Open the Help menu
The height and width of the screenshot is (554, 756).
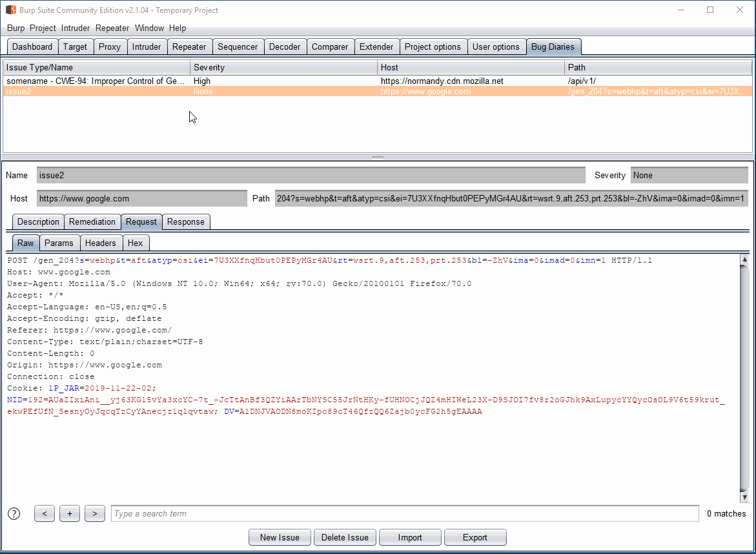[178, 28]
